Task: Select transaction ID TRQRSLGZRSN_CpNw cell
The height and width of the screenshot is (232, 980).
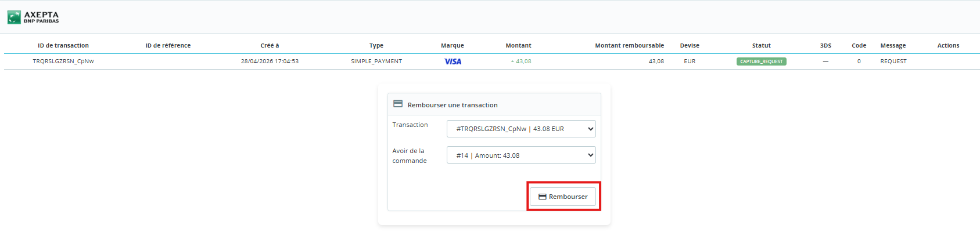Action: coord(63,61)
